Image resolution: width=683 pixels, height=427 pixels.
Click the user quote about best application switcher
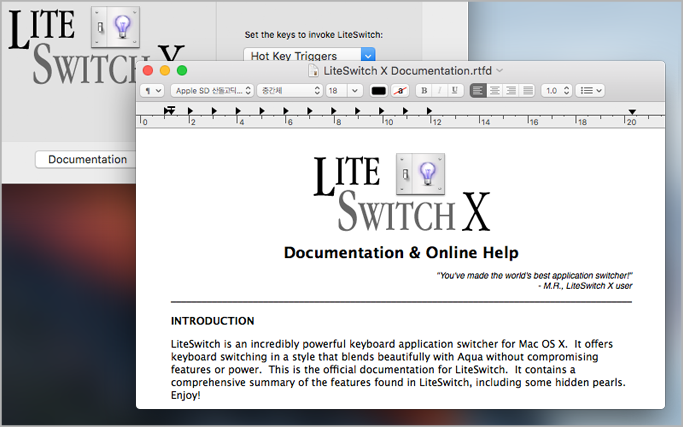tap(534, 275)
